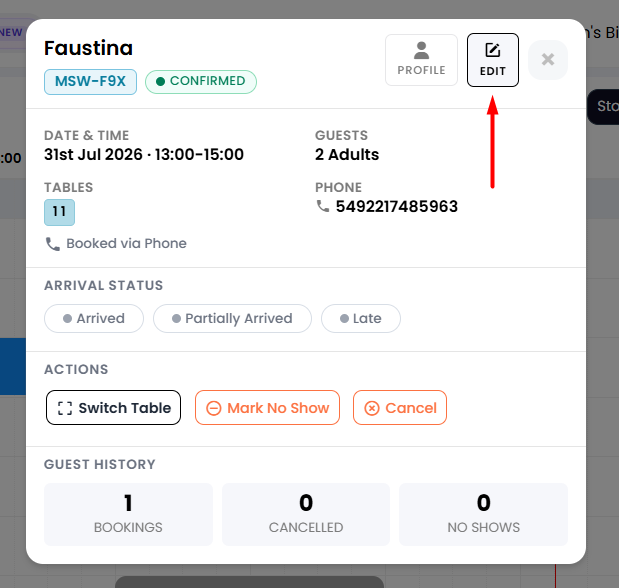The width and height of the screenshot is (619, 588).
Task: Set arrival status to Late
Action: click(x=361, y=318)
